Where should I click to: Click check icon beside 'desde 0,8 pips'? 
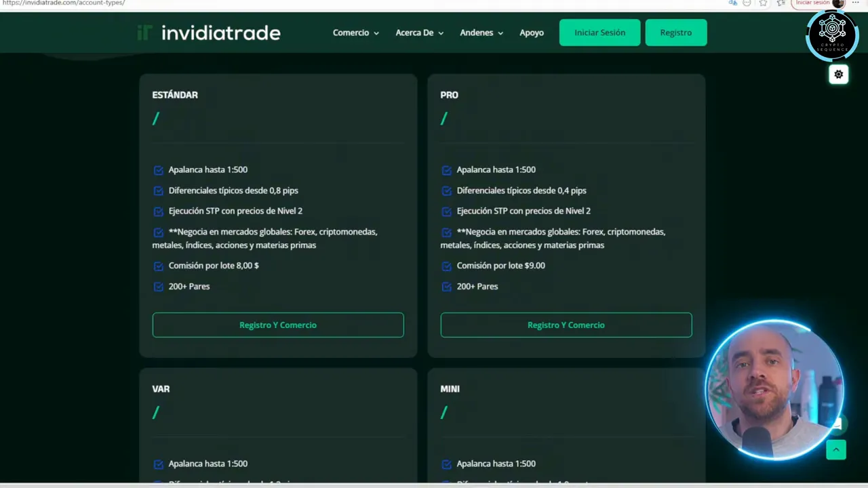[x=159, y=191]
